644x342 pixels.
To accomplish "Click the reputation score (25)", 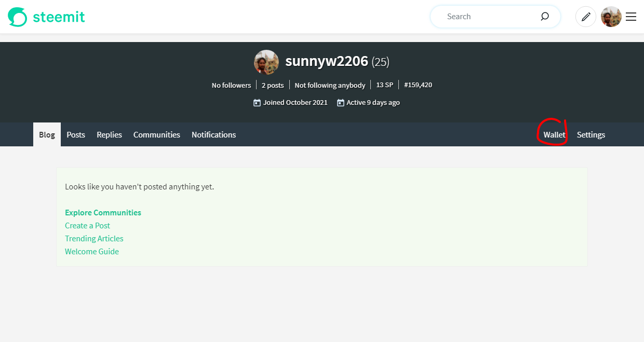I will [381, 62].
